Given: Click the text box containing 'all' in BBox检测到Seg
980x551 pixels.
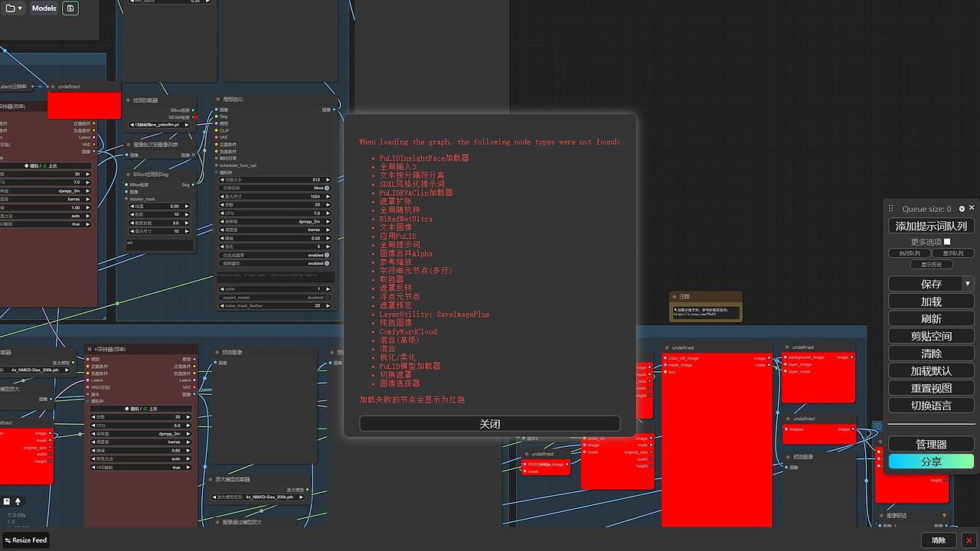Looking at the screenshot, I should click(x=159, y=245).
